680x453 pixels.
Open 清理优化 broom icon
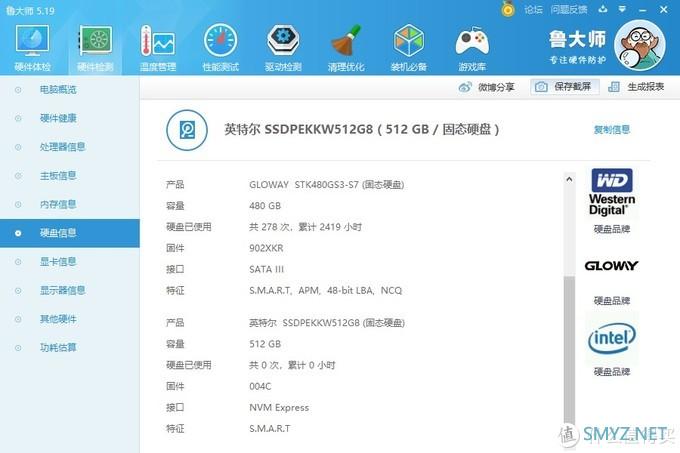pyautogui.click(x=346, y=41)
